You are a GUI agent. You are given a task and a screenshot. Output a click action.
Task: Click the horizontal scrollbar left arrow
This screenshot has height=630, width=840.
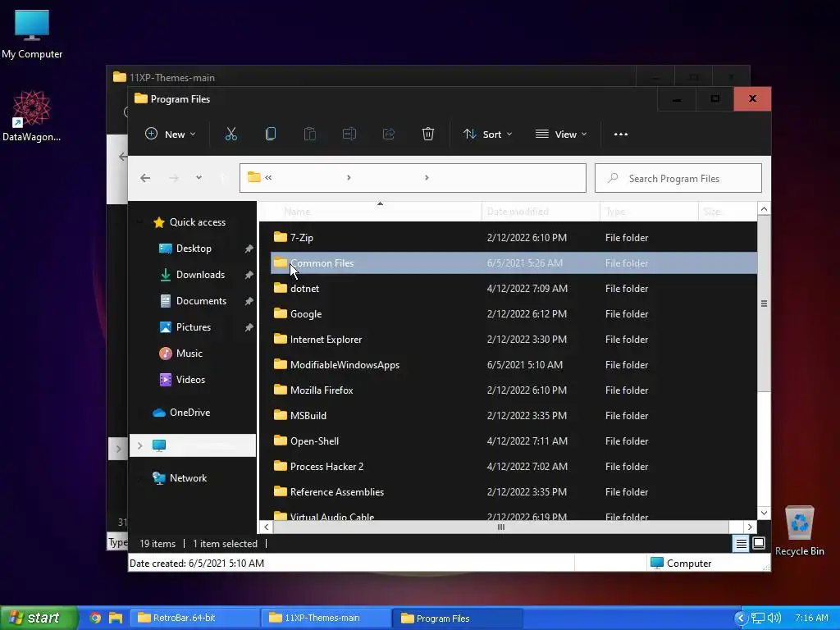pyautogui.click(x=267, y=527)
